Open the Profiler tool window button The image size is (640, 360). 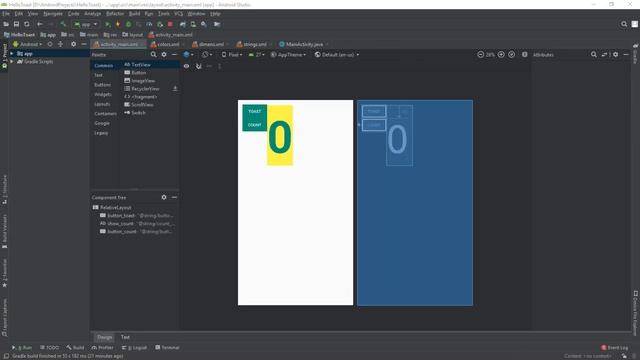coord(102,348)
